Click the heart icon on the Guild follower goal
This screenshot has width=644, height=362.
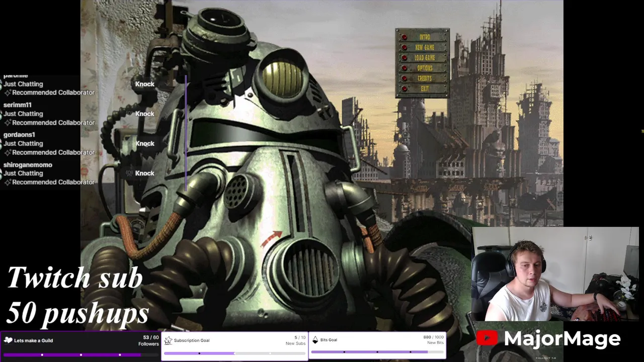[x=8, y=340]
